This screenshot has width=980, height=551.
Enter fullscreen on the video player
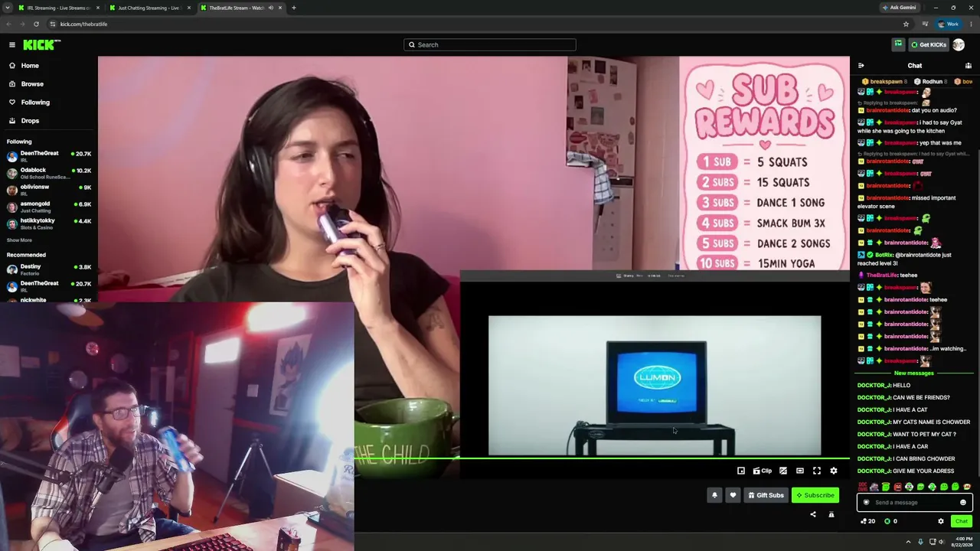point(817,471)
